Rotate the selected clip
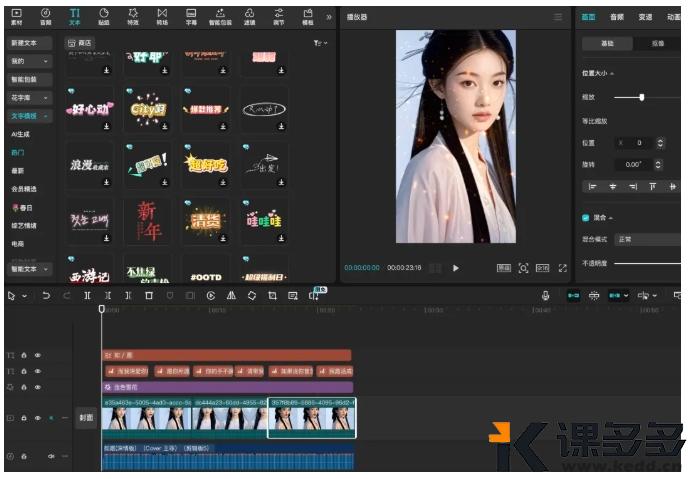Viewport: 688px width, 479px height. point(252,296)
